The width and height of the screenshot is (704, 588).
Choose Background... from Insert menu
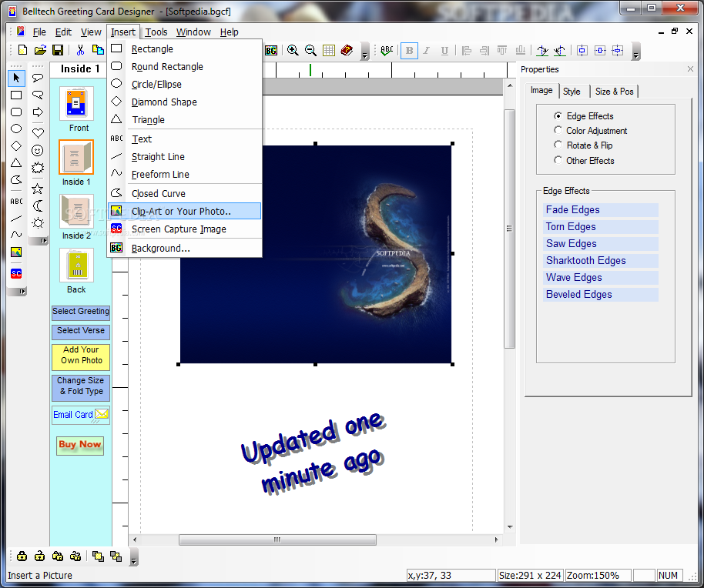click(x=184, y=248)
